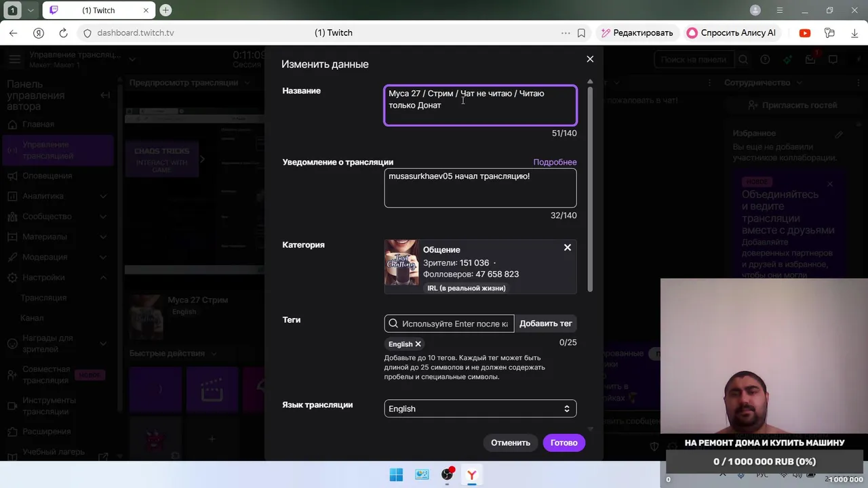
Task: Edit the Уведомление о трансляции text box
Action: (x=480, y=188)
